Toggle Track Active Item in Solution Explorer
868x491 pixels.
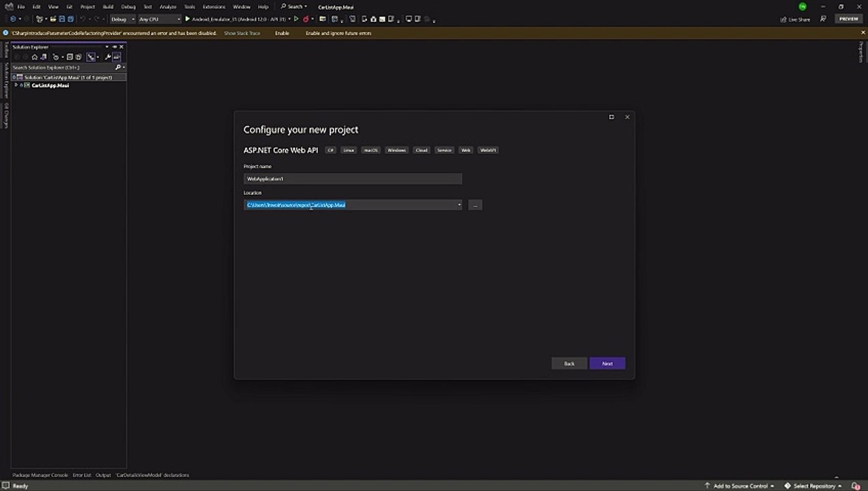tap(91, 57)
